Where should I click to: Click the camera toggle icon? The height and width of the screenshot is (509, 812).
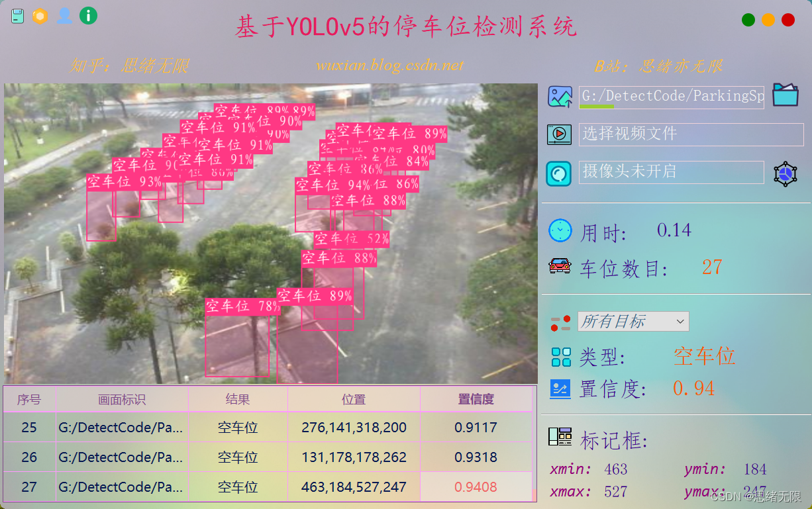pos(559,173)
